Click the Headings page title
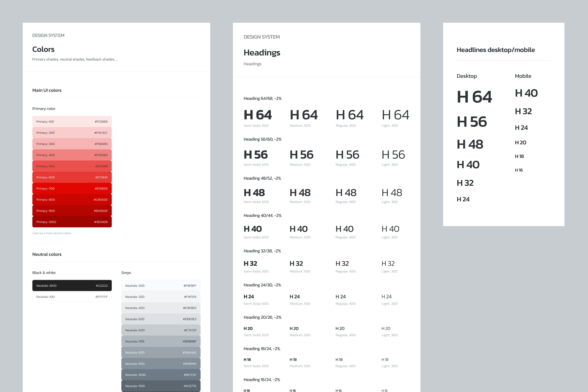 pyautogui.click(x=262, y=53)
